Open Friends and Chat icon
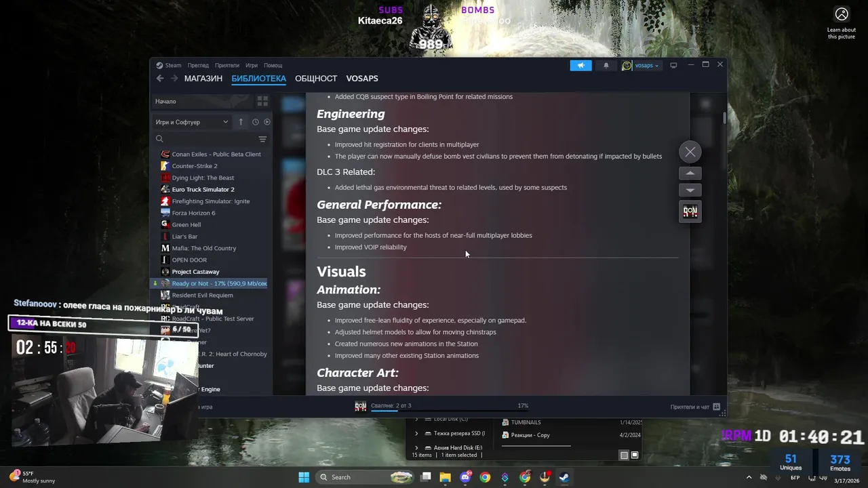The image size is (868, 488). (x=717, y=407)
